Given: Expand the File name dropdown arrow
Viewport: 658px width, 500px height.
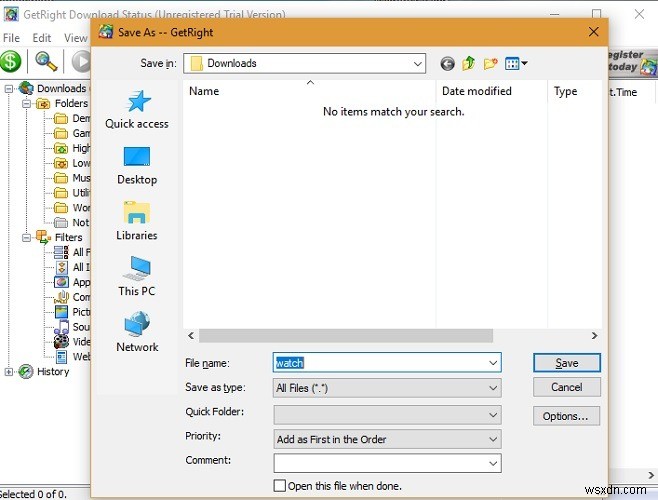Looking at the screenshot, I should point(493,363).
